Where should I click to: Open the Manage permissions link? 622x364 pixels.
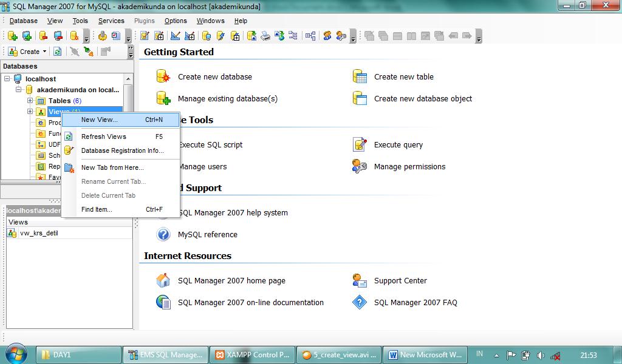pyautogui.click(x=409, y=167)
